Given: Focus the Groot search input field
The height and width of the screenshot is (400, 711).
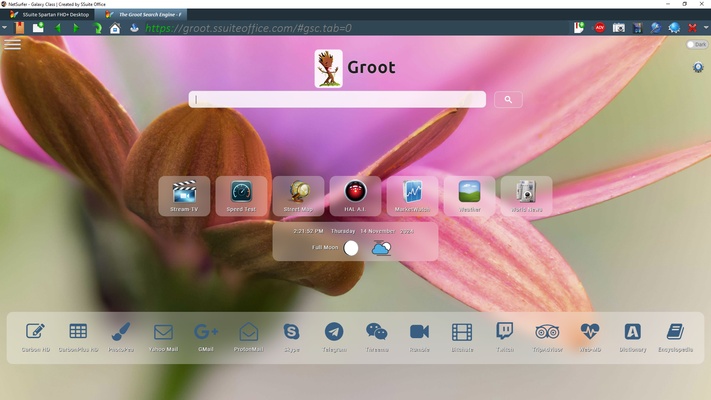Looking at the screenshot, I should [337, 99].
